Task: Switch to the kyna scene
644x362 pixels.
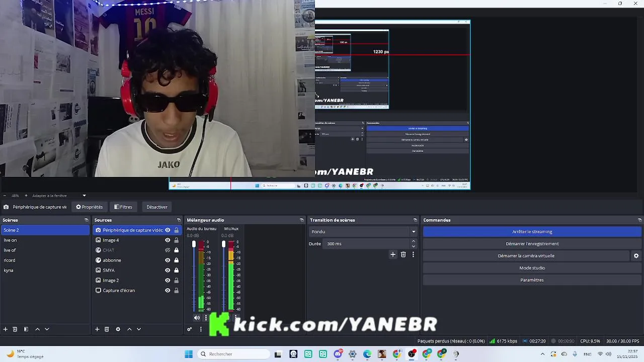Action: (45, 270)
